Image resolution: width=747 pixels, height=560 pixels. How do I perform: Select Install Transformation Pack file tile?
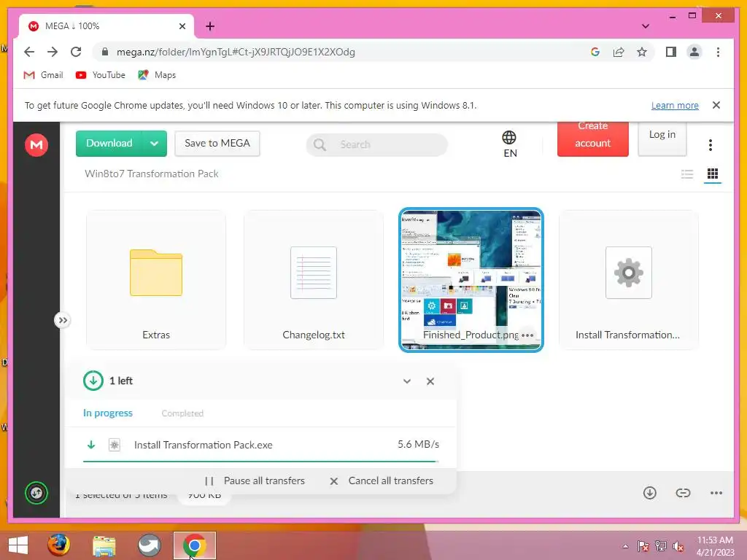click(628, 280)
